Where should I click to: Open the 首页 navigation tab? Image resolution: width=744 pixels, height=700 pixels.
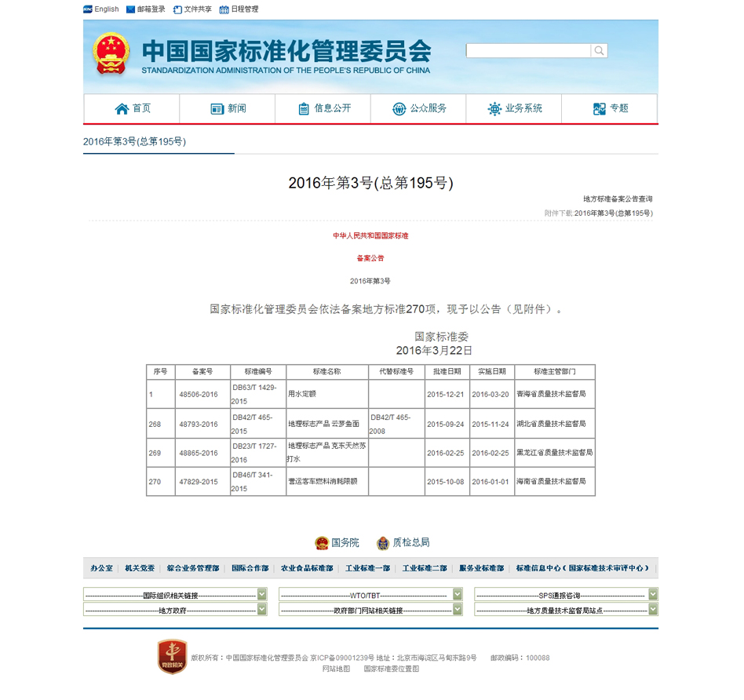(132, 108)
